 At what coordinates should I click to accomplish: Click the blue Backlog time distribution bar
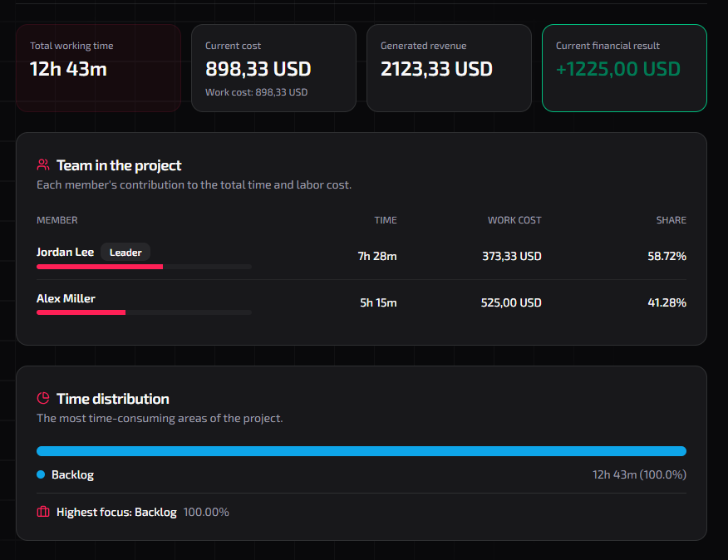coord(362,451)
